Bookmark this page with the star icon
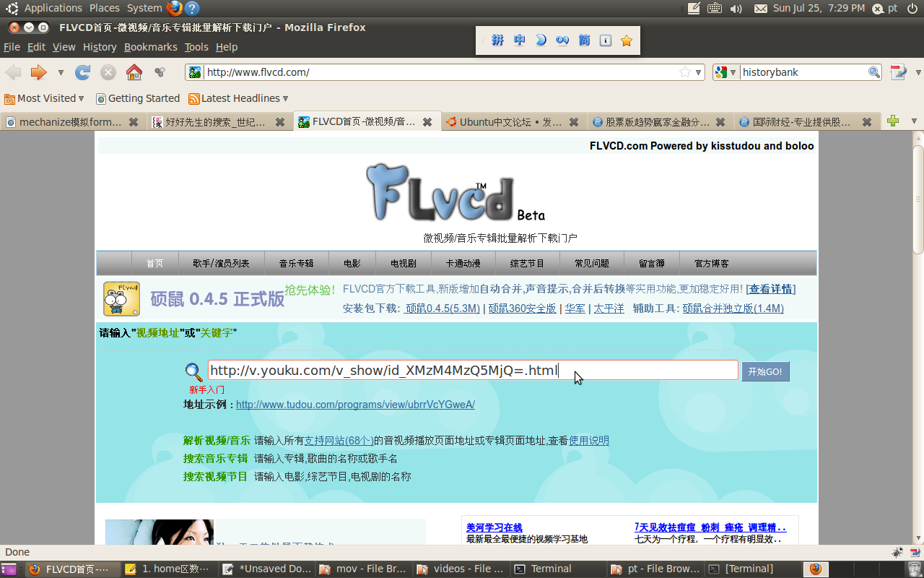924x578 pixels. click(x=685, y=72)
